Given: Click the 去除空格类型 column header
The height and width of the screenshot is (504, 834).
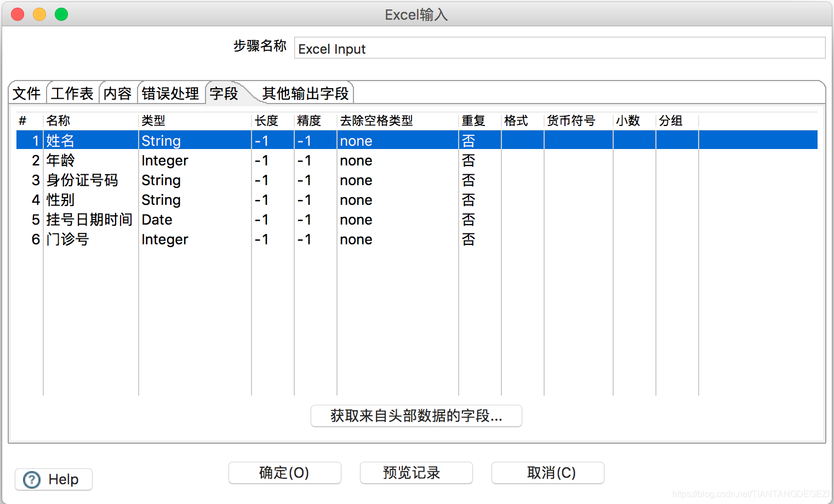Looking at the screenshot, I should click(397, 121).
